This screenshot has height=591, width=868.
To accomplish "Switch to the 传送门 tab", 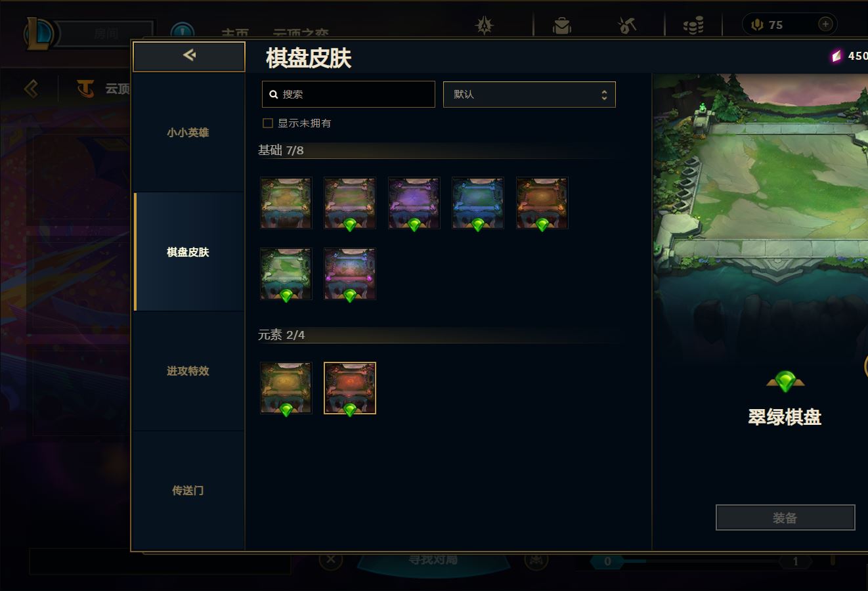I will pos(188,491).
